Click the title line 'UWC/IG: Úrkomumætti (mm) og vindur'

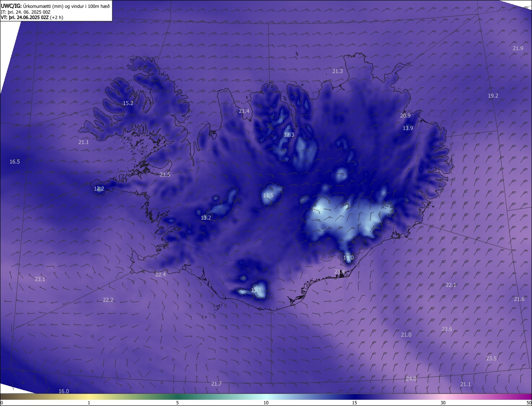(55, 6)
